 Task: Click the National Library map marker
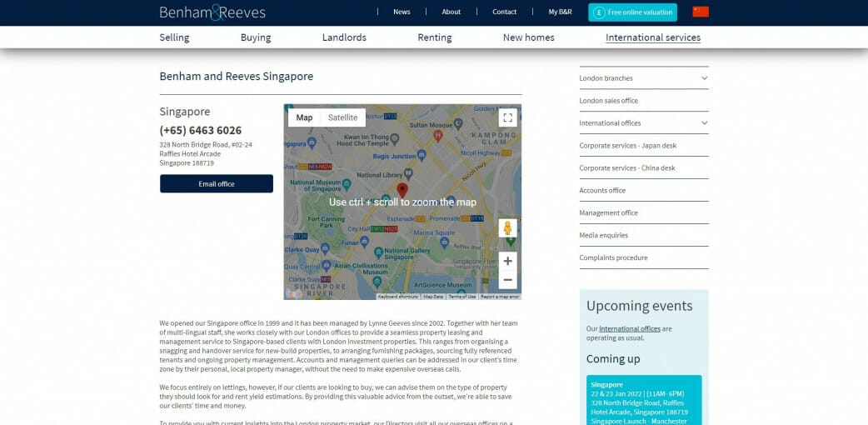[x=408, y=173]
